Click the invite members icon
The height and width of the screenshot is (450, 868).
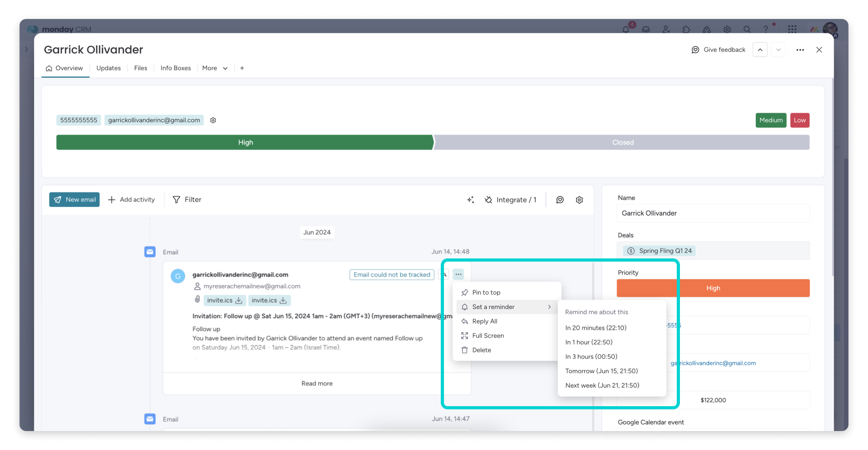pyautogui.click(x=666, y=29)
